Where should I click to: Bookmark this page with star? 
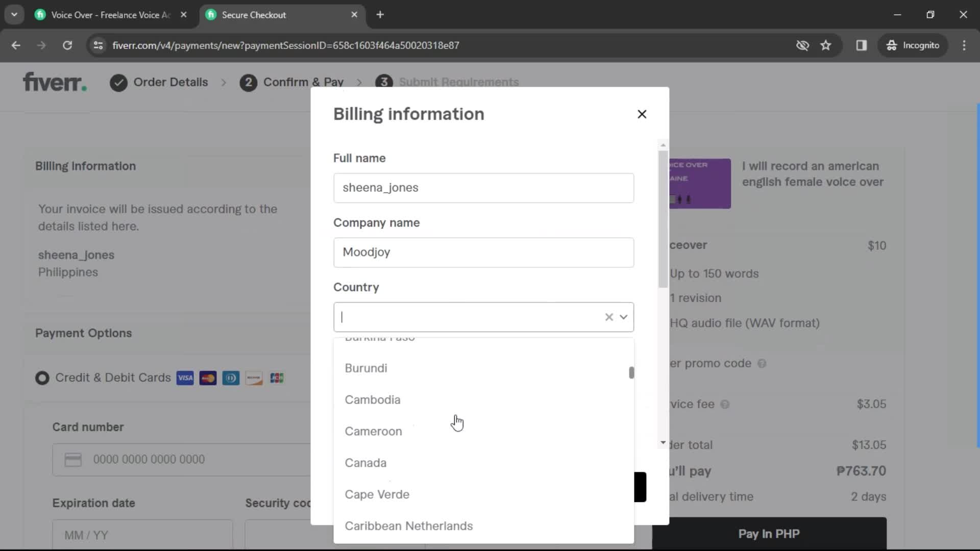click(x=826, y=45)
